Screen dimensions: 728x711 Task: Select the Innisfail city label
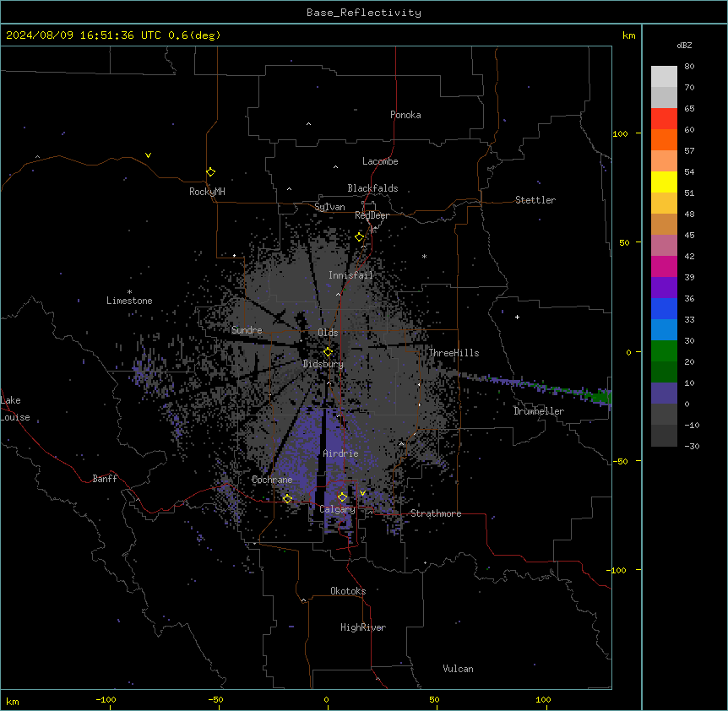(350, 275)
